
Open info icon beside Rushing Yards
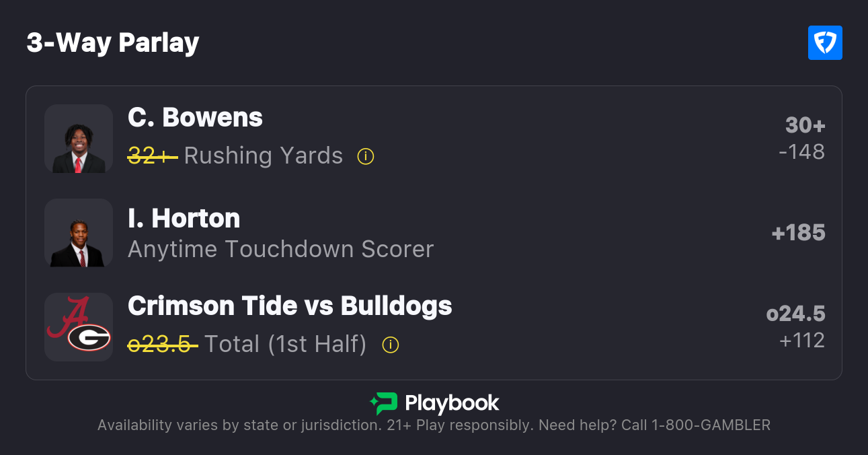pos(365,157)
